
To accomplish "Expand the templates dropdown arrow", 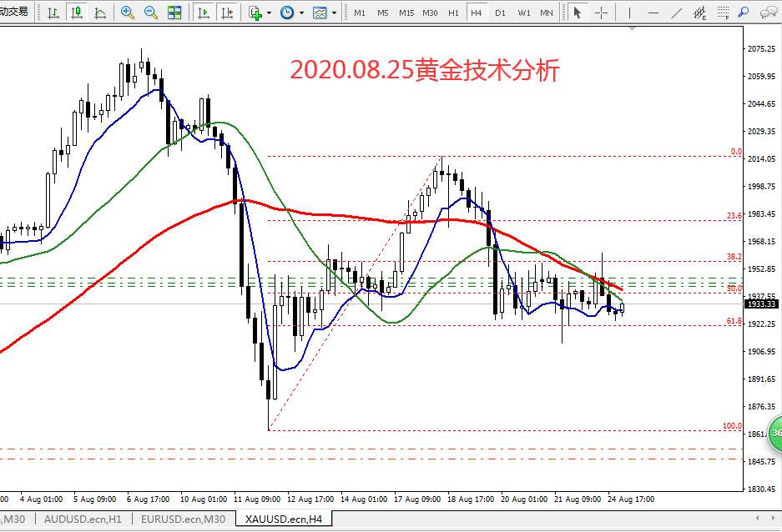I will pos(334,13).
